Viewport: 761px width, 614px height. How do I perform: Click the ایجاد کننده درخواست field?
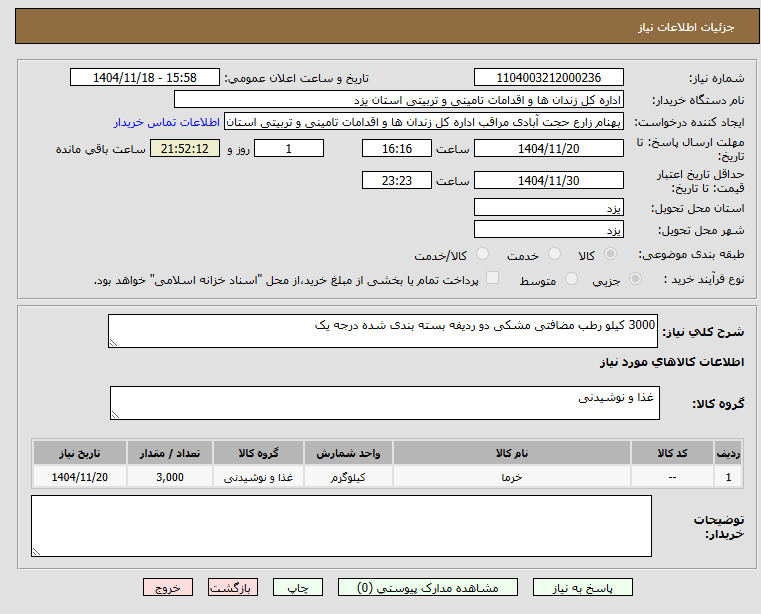point(424,122)
